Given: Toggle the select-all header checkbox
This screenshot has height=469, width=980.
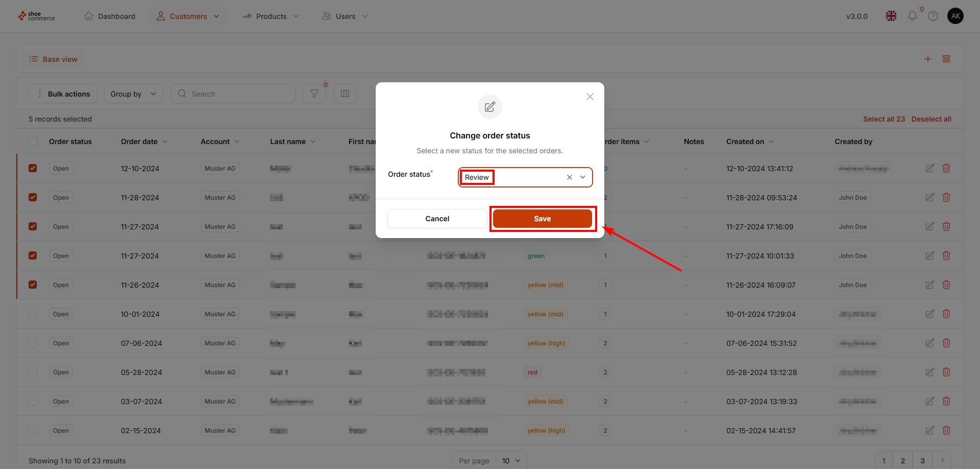Looking at the screenshot, I should (33, 142).
